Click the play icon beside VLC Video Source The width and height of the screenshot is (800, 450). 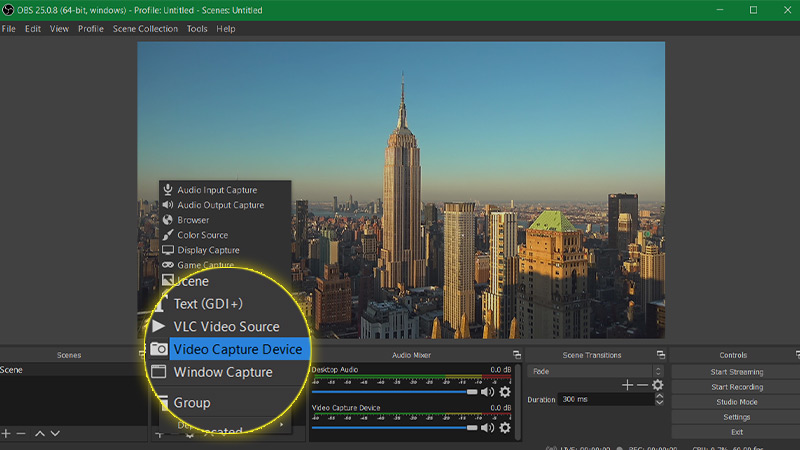coord(159,326)
